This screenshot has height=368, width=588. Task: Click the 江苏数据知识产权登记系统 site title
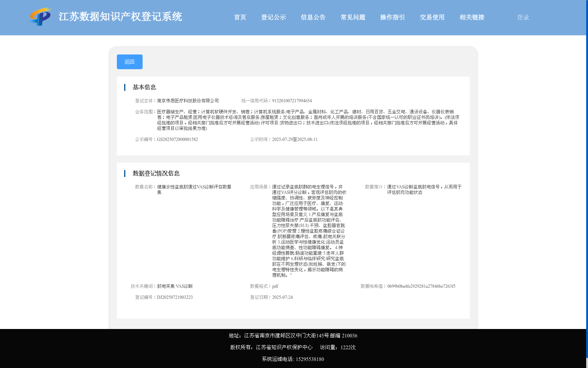click(x=120, y=17)
